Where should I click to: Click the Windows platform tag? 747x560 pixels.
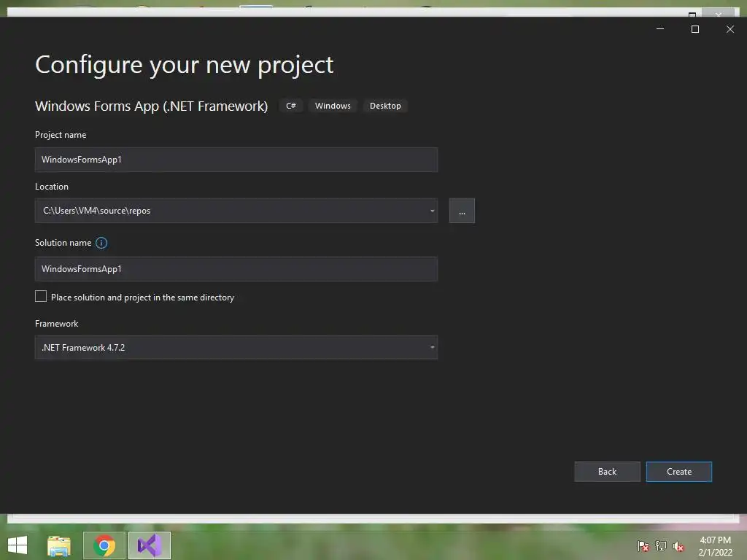click(x=333, y=106)
